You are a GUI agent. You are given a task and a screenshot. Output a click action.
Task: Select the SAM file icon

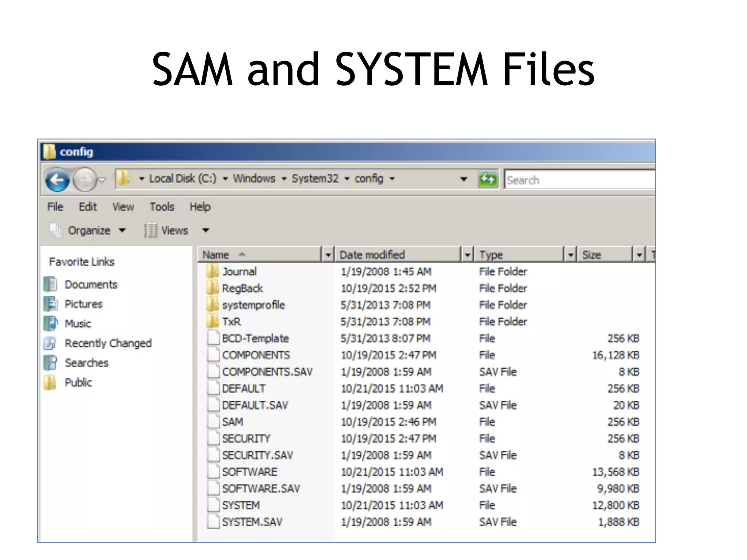coord(213,422)
